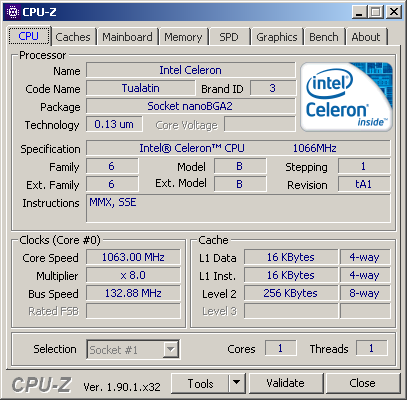Viewport: 407px width, 400px height.
Task: Click the L1 Inst. '4-way' value
Action: (365, 275)
